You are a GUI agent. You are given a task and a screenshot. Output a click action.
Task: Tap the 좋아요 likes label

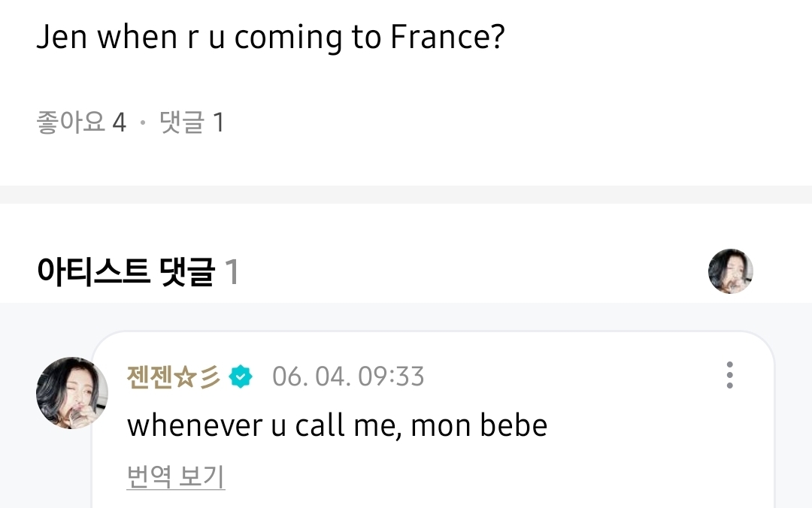coord(71,122)
